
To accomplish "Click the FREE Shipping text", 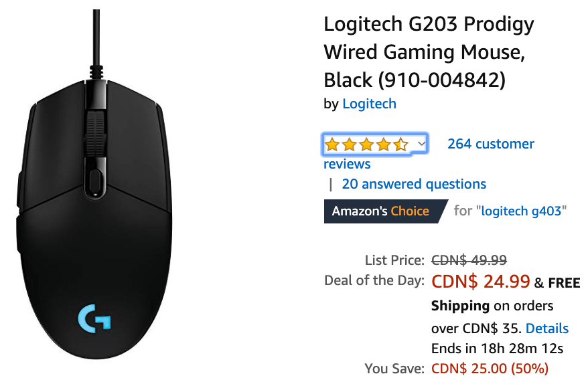I will tap(506, 294).
